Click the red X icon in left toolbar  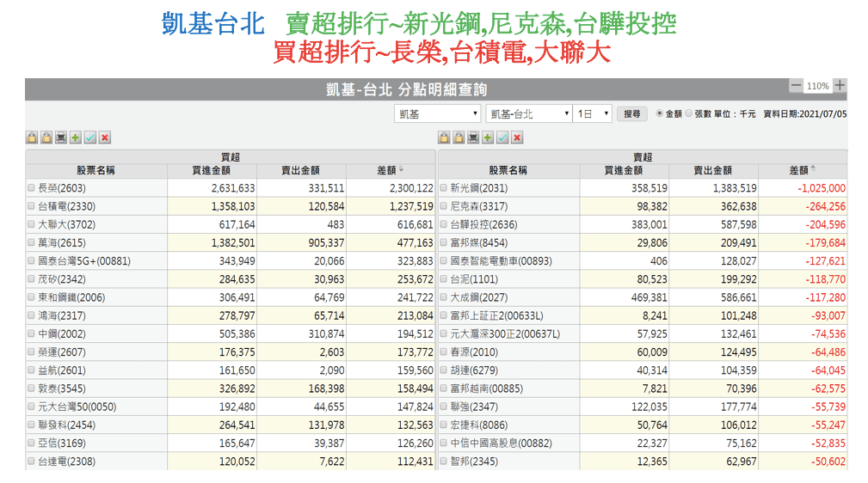(x=105, y=138)
